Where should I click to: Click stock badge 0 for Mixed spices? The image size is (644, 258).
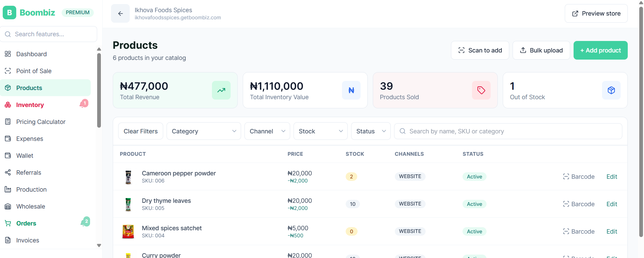351,232
